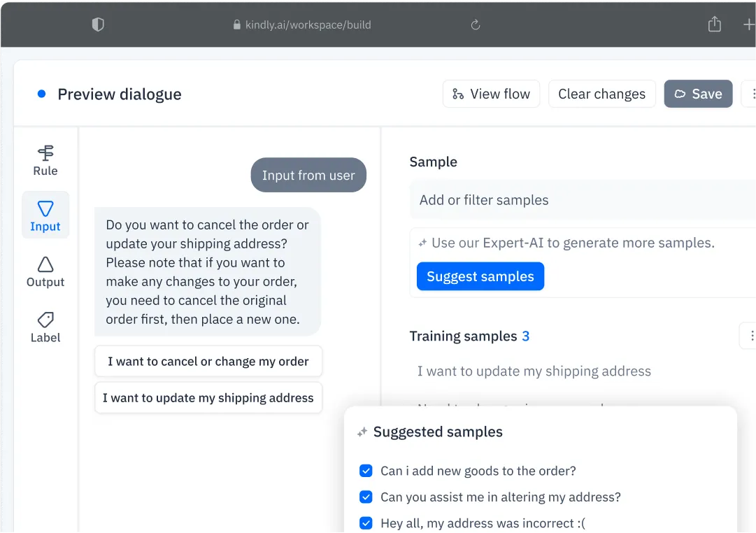Uncheck the sample about adding new goods
756x533 pixels.
tap(366, 471)
